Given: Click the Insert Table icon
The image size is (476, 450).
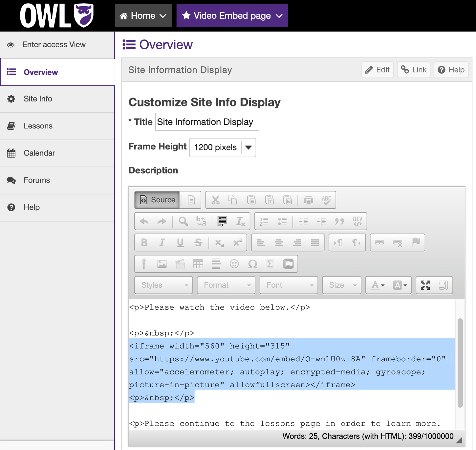Looking at the screenshot, I should coord(198,264).
